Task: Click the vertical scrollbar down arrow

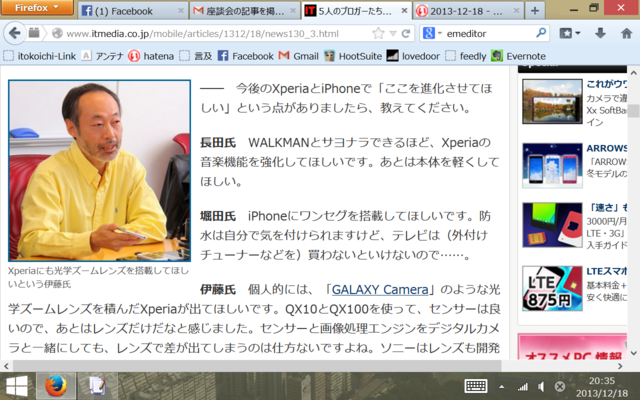Action: (633, 353)
